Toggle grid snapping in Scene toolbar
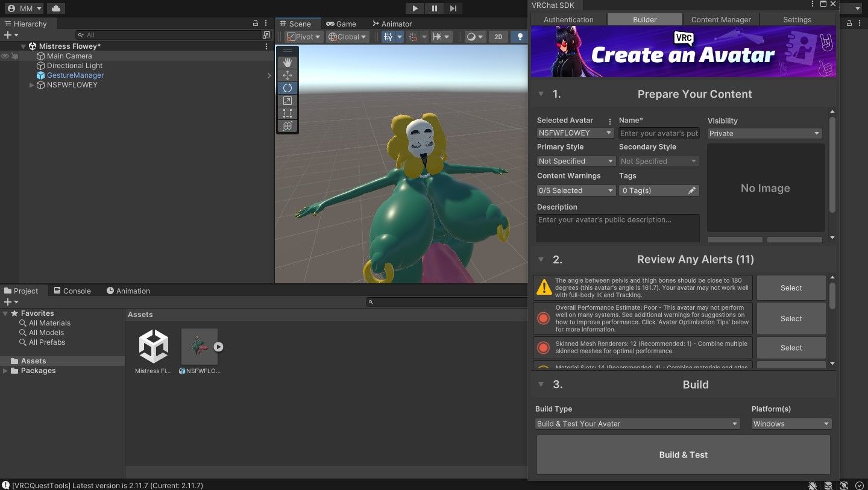Image resolution: width=868 pixels, height=490 pixels. (x=413, y=37)
